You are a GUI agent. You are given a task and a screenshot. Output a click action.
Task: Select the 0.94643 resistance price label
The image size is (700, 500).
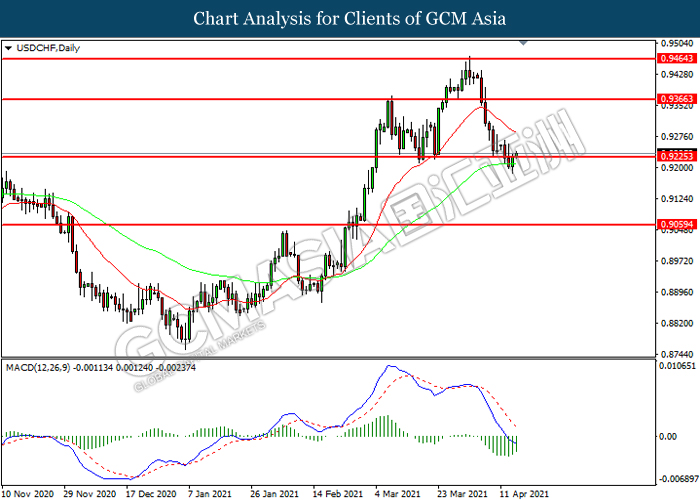677,58
